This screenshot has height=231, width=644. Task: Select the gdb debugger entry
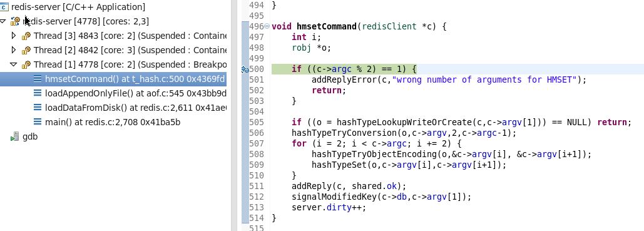click(x=30, y=136)
